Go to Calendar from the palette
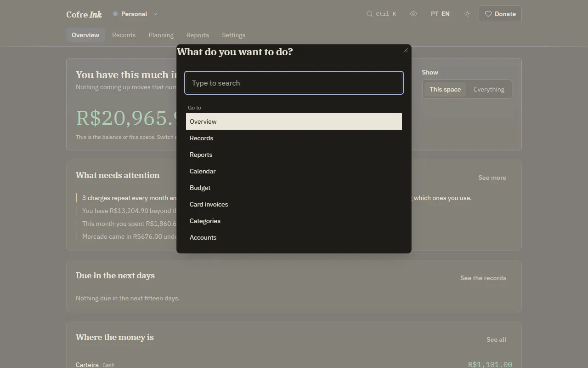588x368 pixels. 294,171
